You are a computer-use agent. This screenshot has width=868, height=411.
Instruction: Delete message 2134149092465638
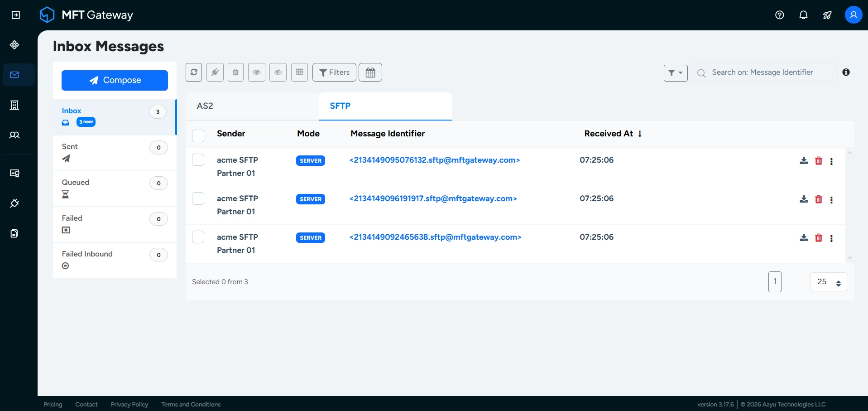(x=819, y=238)
